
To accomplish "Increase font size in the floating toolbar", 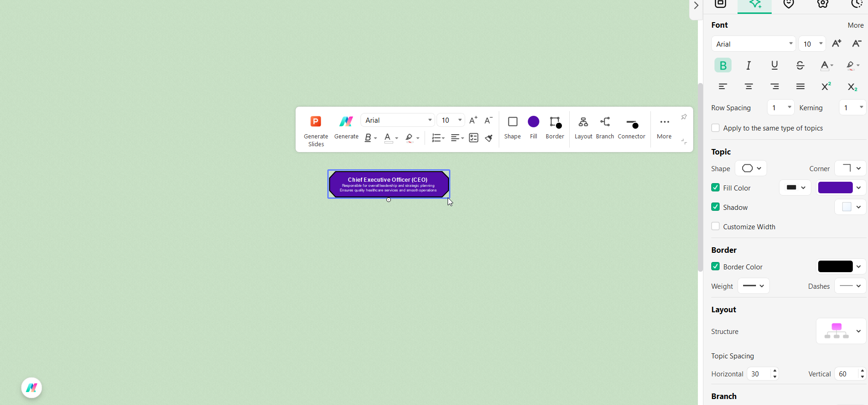I will 473,120.
